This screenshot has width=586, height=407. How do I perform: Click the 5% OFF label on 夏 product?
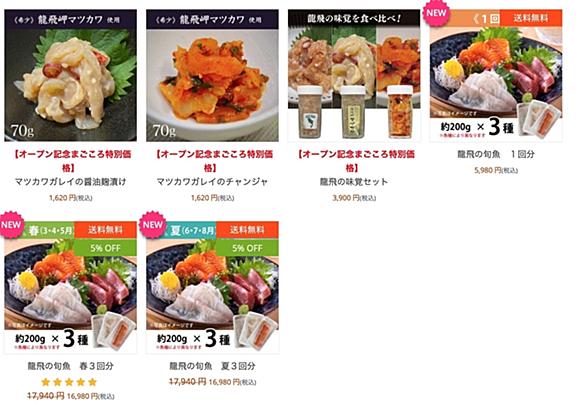247,248
